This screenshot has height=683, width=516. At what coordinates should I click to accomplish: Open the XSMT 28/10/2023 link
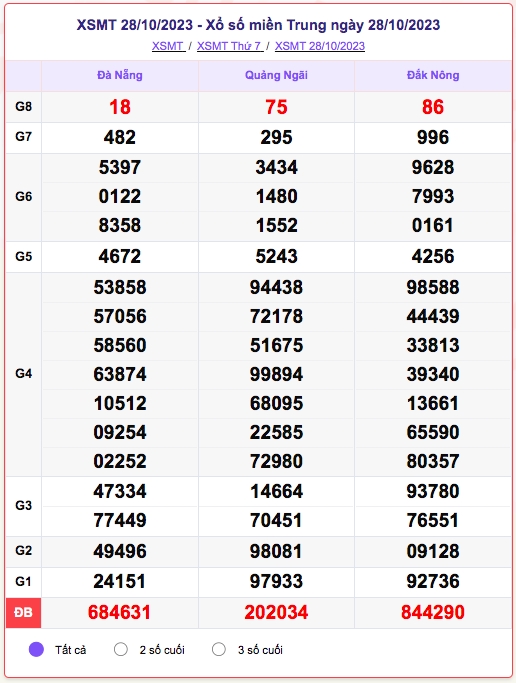(320, 46)
